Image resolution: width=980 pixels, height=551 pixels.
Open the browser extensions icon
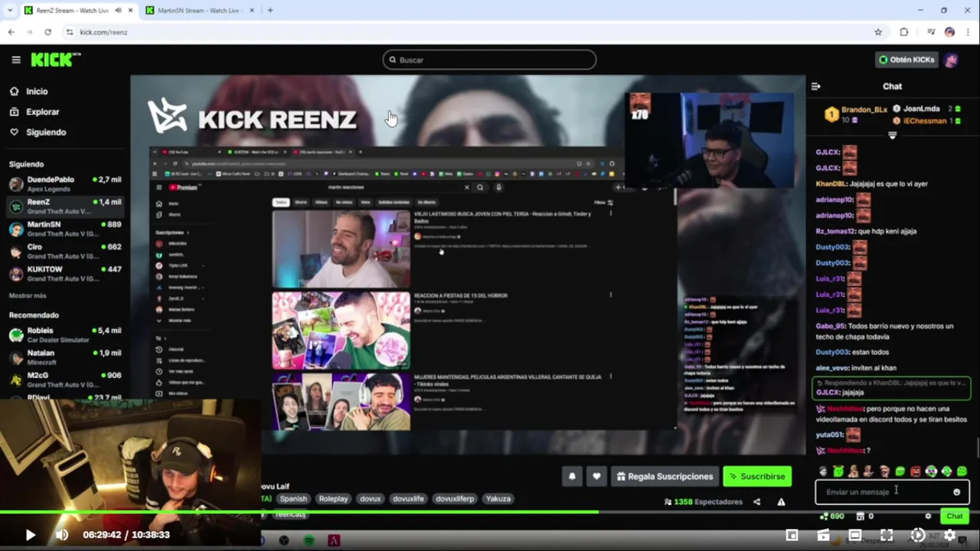[x=904, y=32]
